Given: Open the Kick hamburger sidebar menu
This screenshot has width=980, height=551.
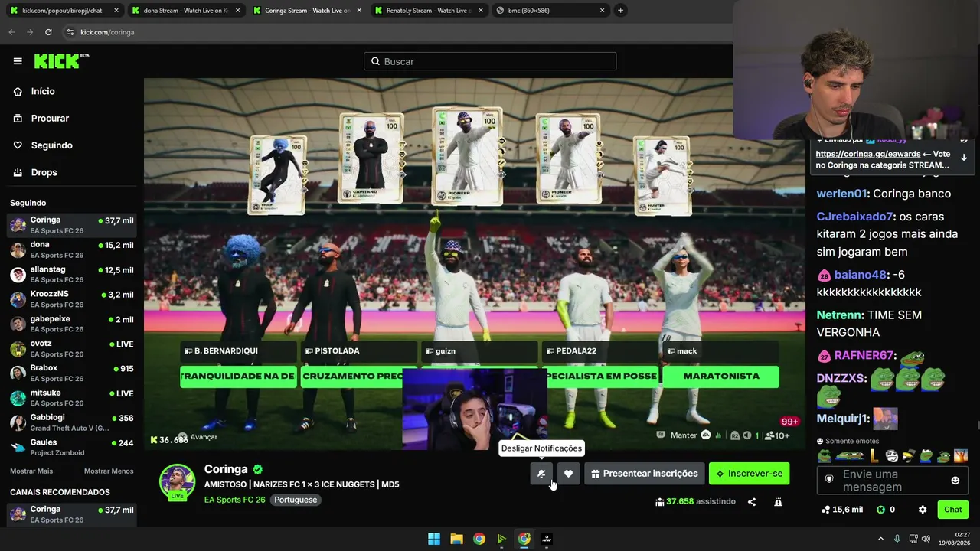Looking at the screenshot, I should click(18, 61).
